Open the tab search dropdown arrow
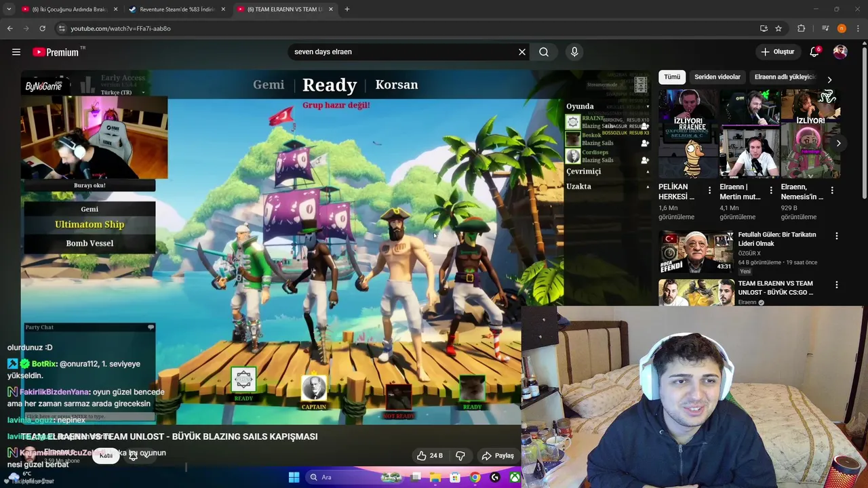This screenshot has height=488, width=868. [9, 9]
